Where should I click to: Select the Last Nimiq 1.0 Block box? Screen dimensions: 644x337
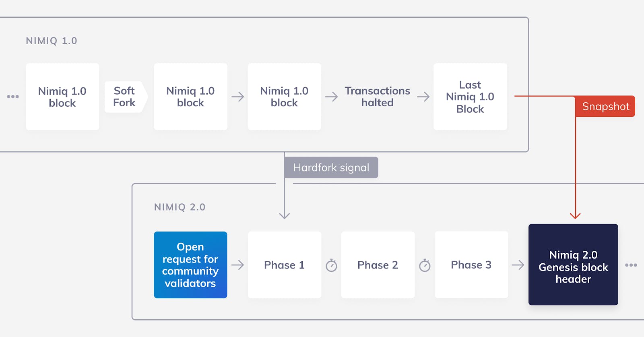click(x=470, y=97)
